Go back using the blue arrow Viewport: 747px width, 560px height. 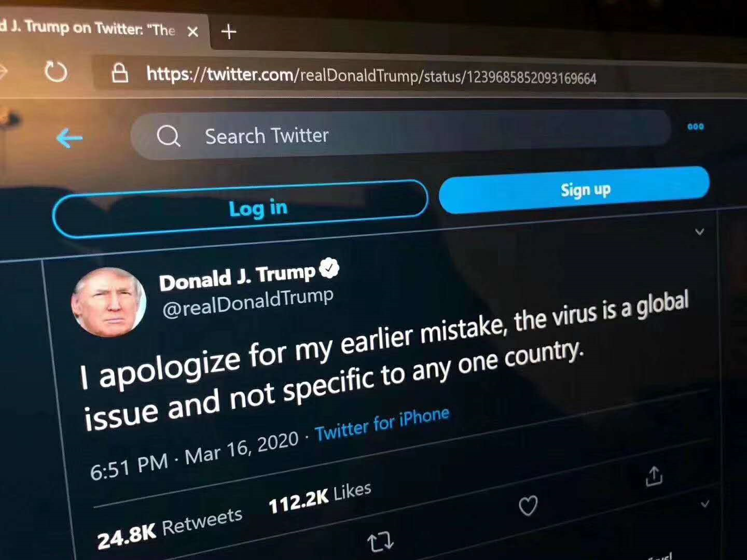coord(69,138)
